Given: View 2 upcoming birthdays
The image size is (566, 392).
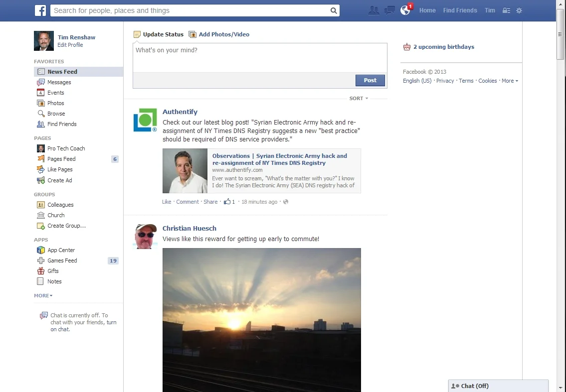Looking at the screenshot, I should (444, 47).
